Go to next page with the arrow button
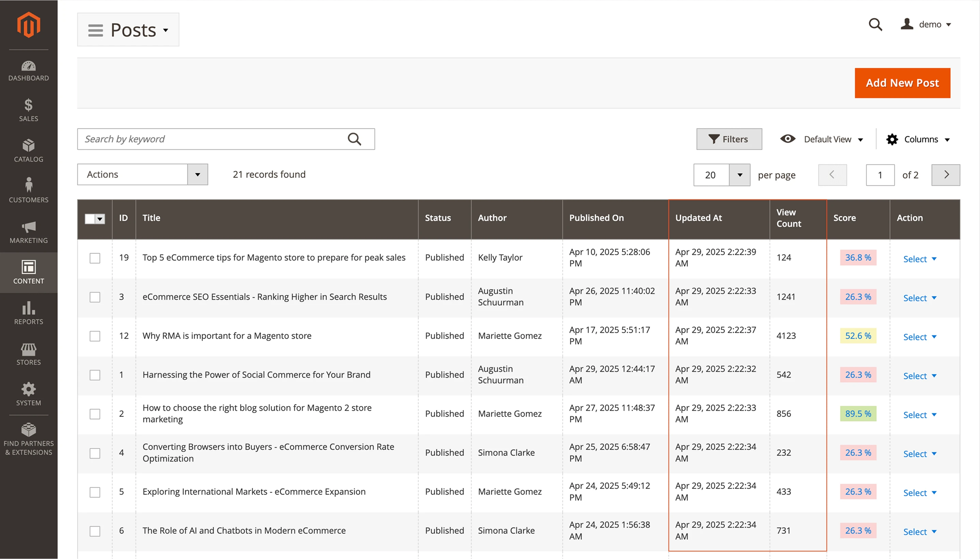980x559 pixels. point(946,175)
